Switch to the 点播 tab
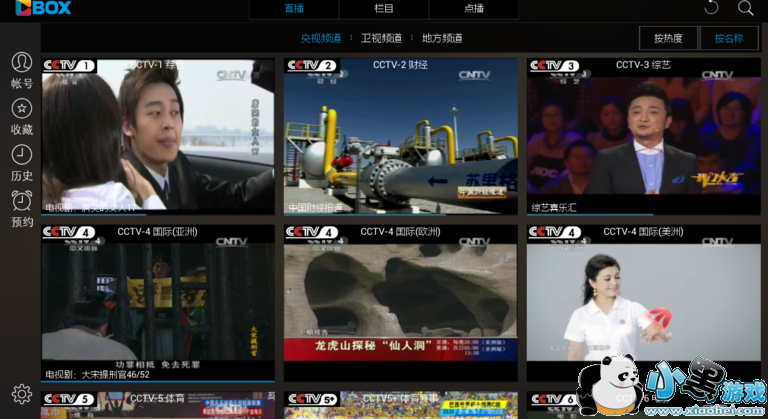This screenshot has height=419, width=768. click(474, 9)
